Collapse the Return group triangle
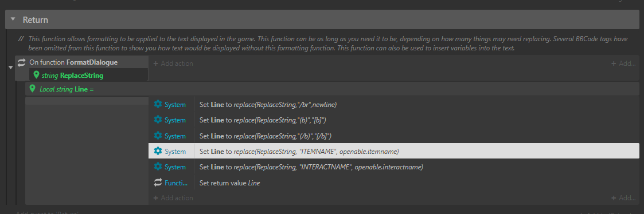 (x=13, y=19)
